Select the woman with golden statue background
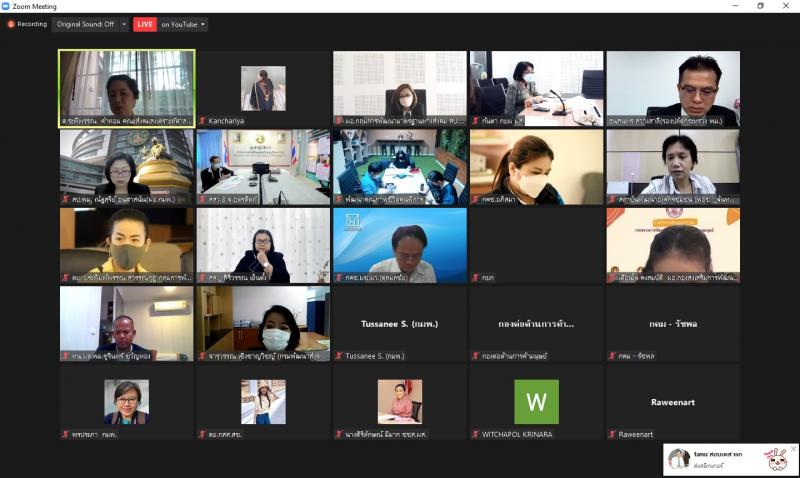Screen dimensions: 800x478 pyautogui.click(x=127, y=167)
